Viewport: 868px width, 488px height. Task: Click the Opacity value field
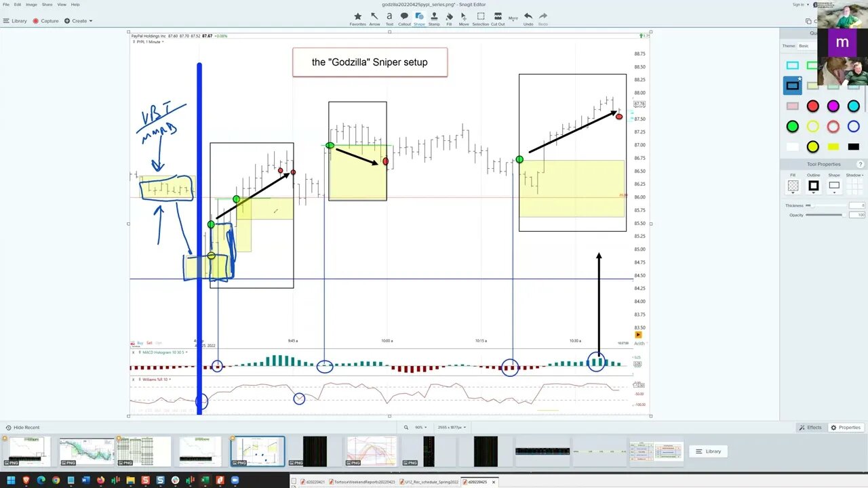[x=857, y=215]
